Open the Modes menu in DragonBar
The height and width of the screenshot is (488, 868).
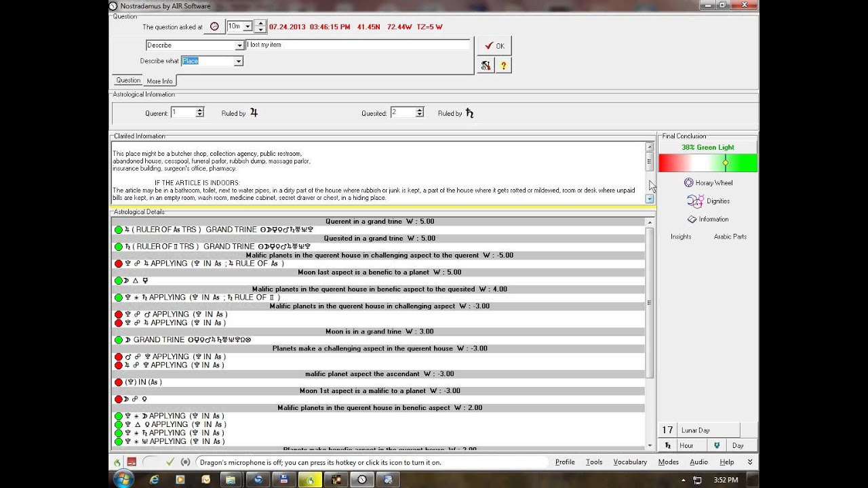coord(668,462)
